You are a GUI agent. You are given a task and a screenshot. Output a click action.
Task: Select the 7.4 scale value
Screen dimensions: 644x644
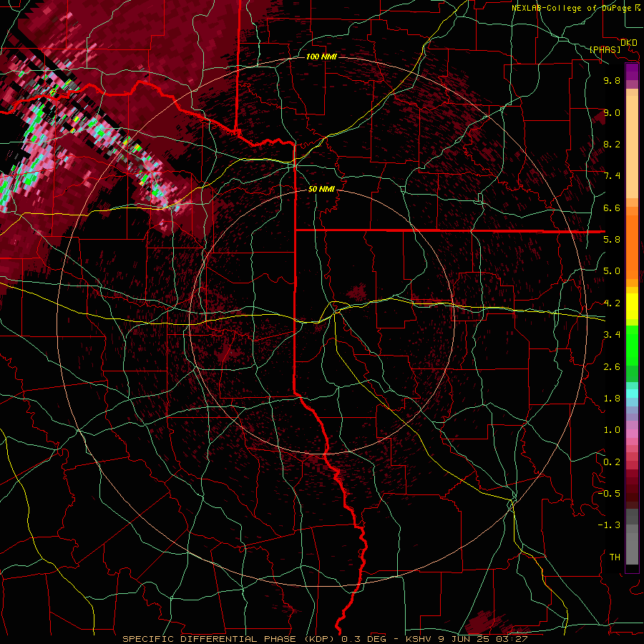[612, 176]
